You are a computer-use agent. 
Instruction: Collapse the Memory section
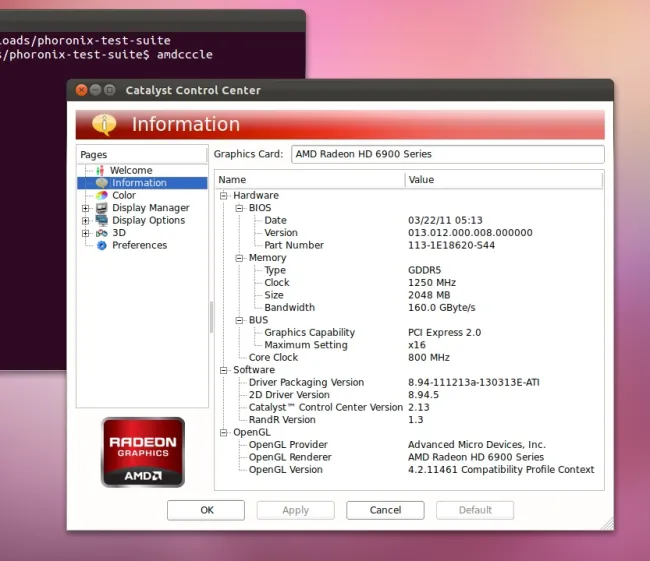coord(239,258)
